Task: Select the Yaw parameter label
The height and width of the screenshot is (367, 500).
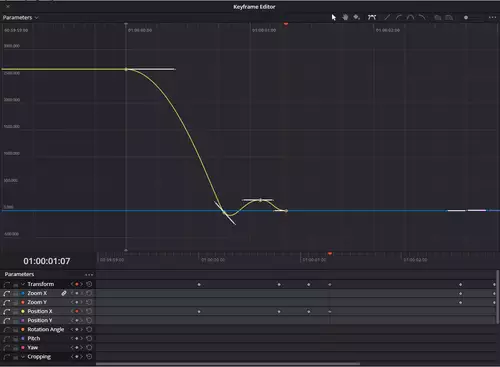Action: coord(33,347)
